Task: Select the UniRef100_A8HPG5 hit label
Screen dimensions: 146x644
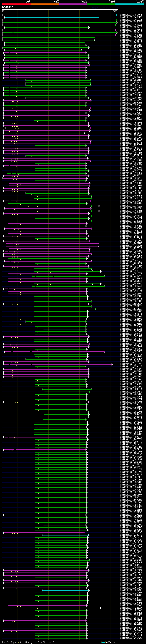Action: coord(131,284)
